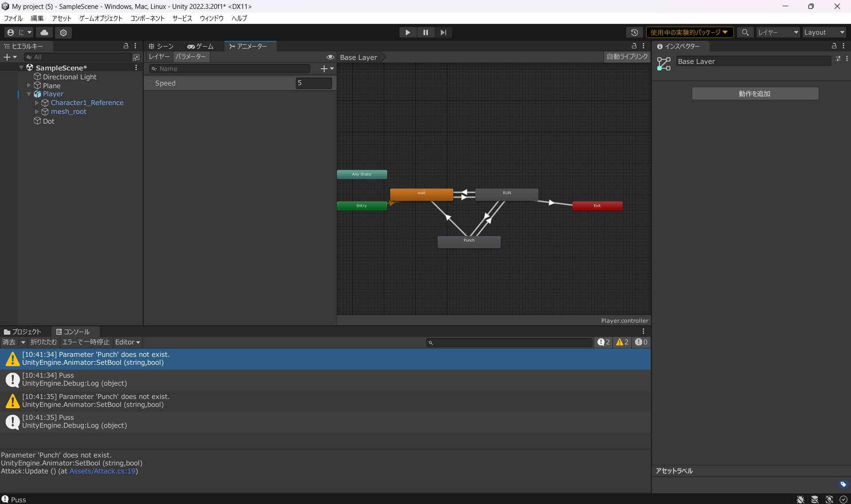The height and width of the screenshot is (504, 851).
Task: Open Unity Cloud services panel
Action: click(x=44, y=32)
